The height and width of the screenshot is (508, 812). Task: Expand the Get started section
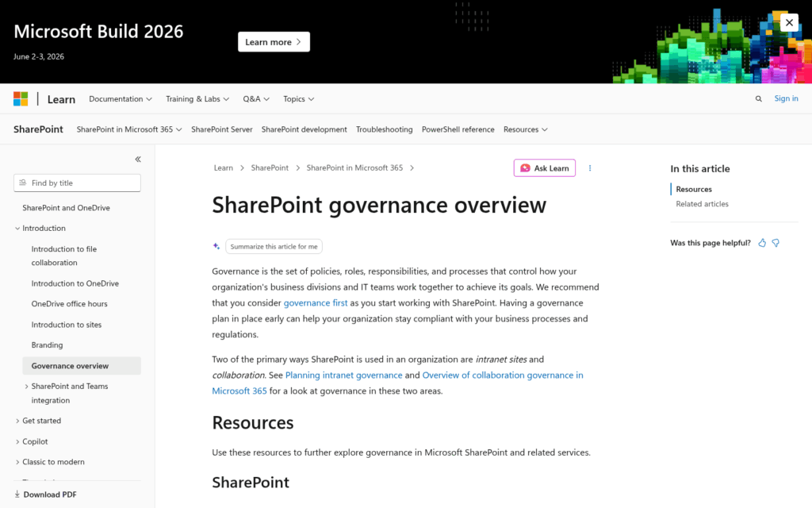[17, 421]
